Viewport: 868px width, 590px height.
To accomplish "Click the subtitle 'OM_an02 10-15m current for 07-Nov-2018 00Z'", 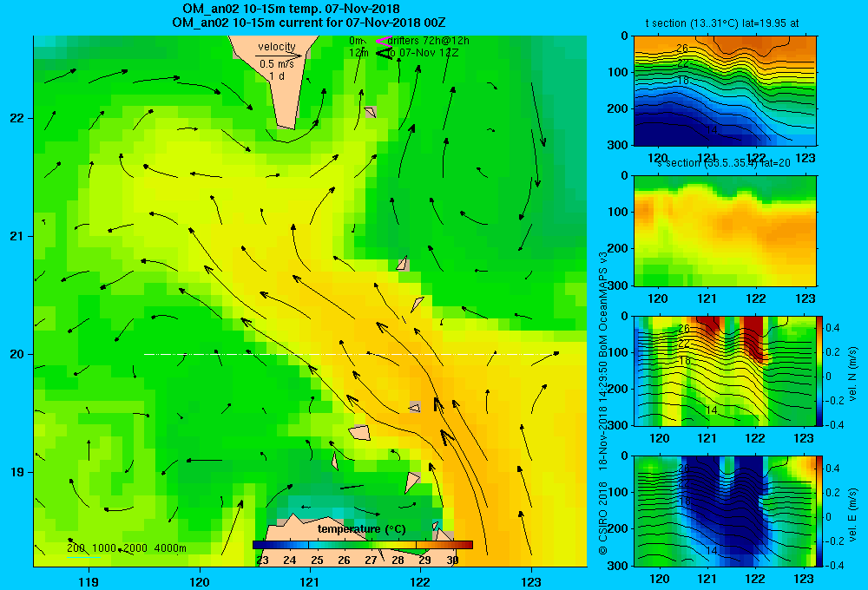I will (x=308, y=23).
